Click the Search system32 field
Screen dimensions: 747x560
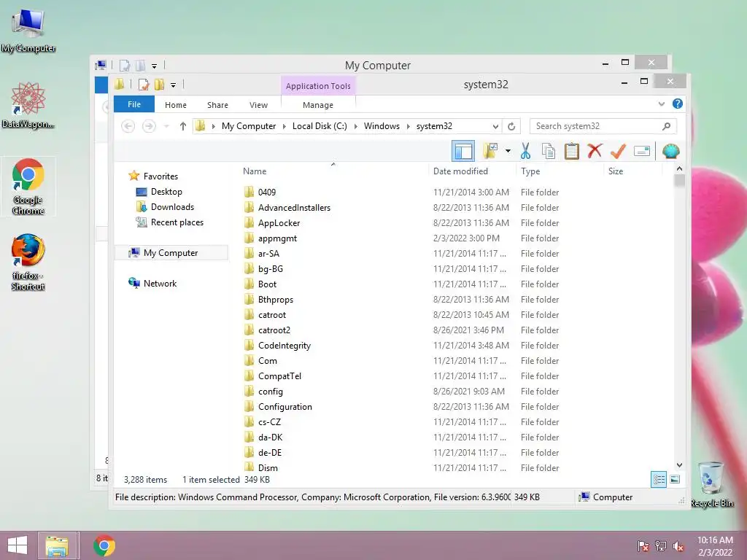(595, 126)
